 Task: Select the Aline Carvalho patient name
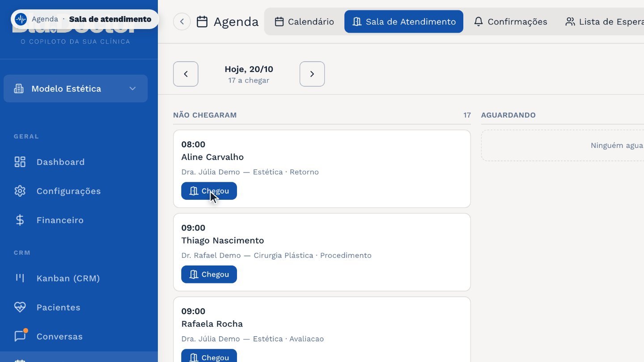click(x=212, y=157)
